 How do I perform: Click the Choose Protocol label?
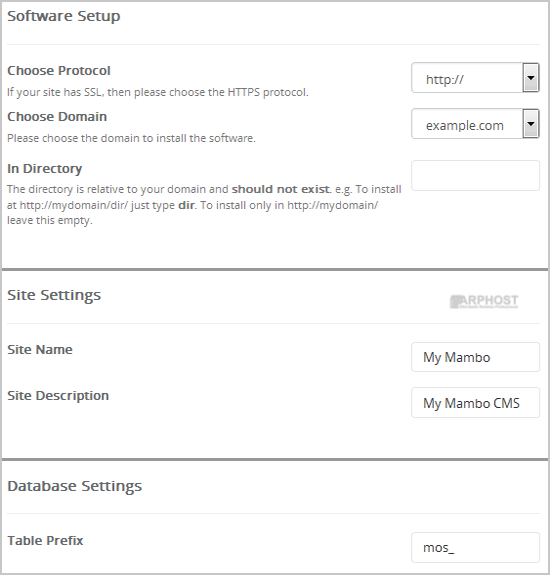[x=59, y=70]
